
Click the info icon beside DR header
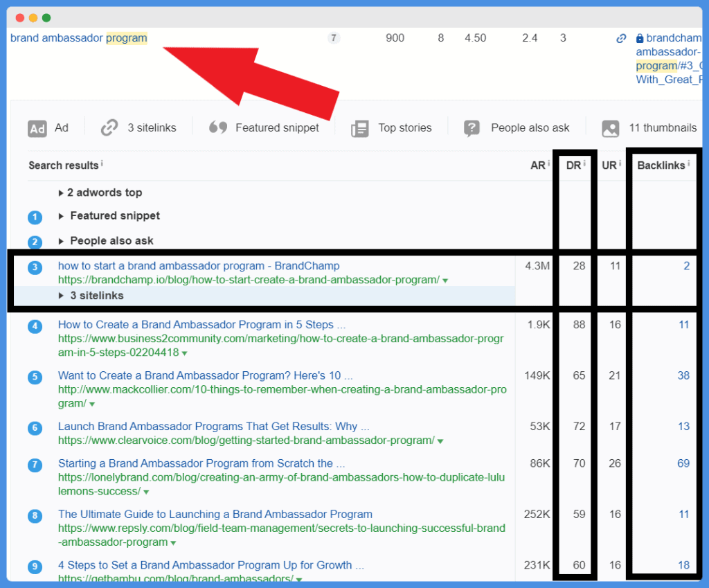tap(584, 163)
